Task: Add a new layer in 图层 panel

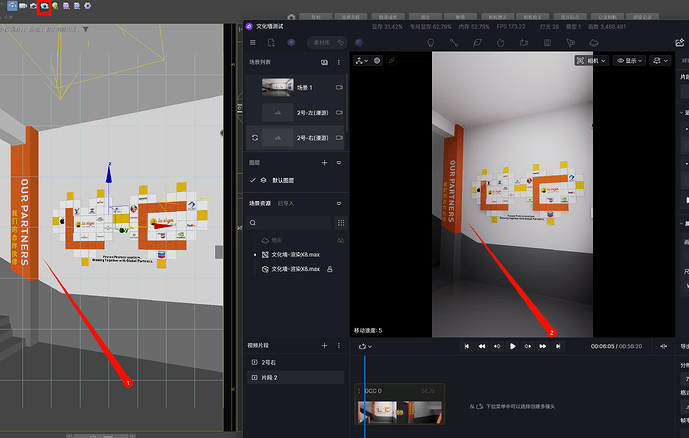Action: click(x=324, y=163)
